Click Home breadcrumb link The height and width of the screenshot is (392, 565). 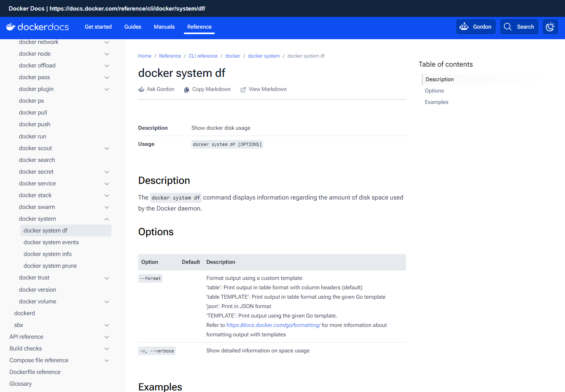[145, 56]
